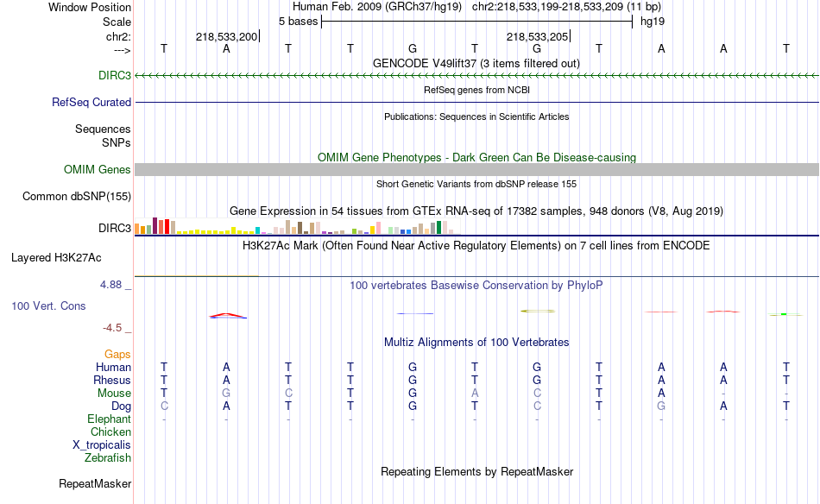Click the Elephant species row label
The height and width of the screenshot is (504, 820).
coord(109,419)
